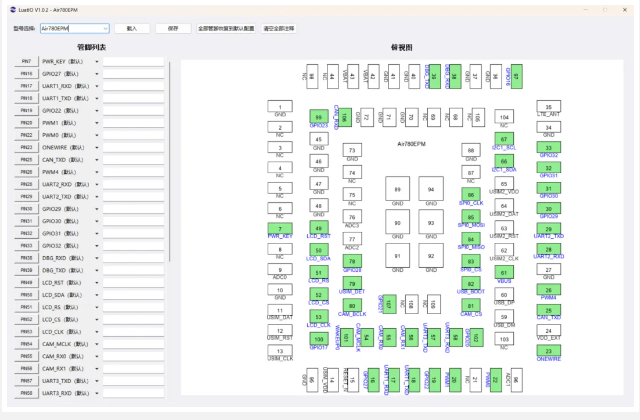Select pin 80 CAM_BCLK in top view
Image resolution: width=640 pixels, height=420 pixels.
click(352, 305)
